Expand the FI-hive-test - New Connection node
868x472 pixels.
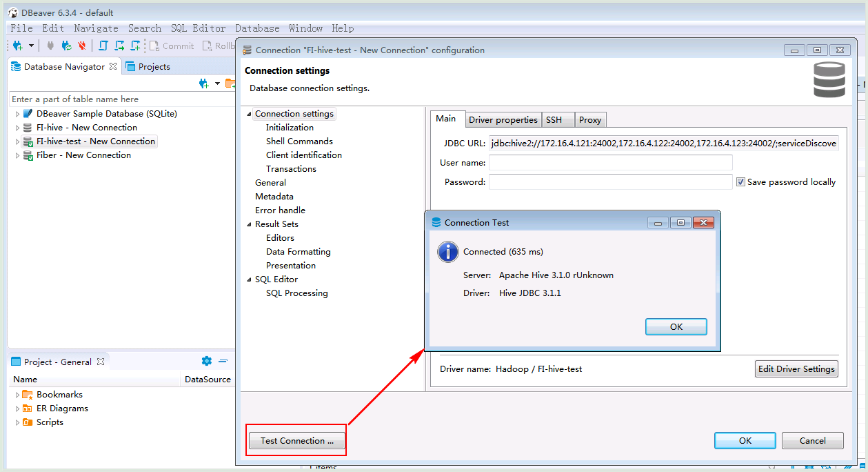click(x=17, y=141)
